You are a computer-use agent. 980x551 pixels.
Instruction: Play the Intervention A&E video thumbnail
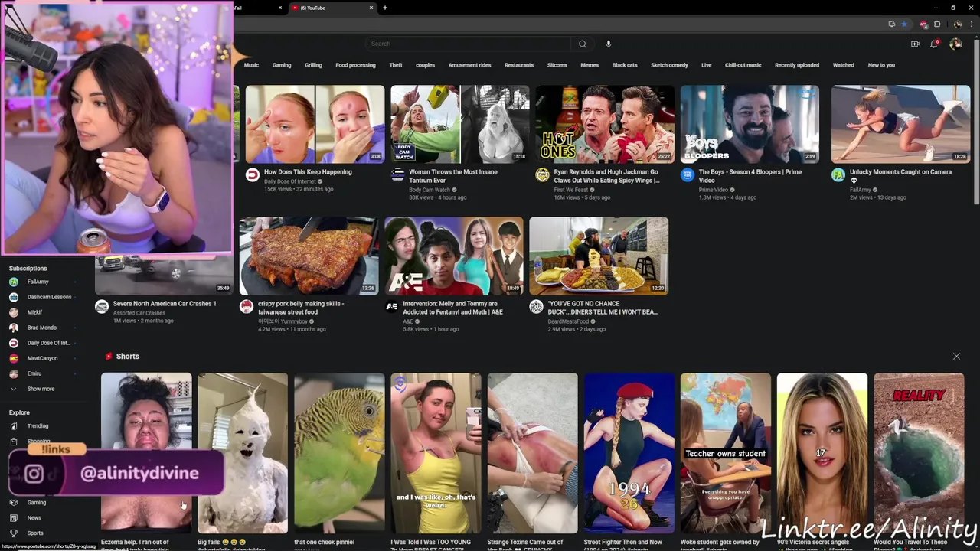454,256
